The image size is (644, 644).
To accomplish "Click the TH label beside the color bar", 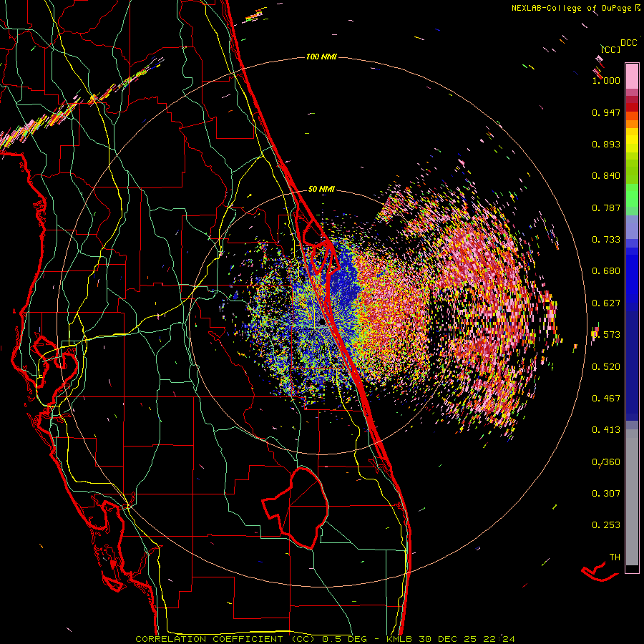I will coord(615,557).
